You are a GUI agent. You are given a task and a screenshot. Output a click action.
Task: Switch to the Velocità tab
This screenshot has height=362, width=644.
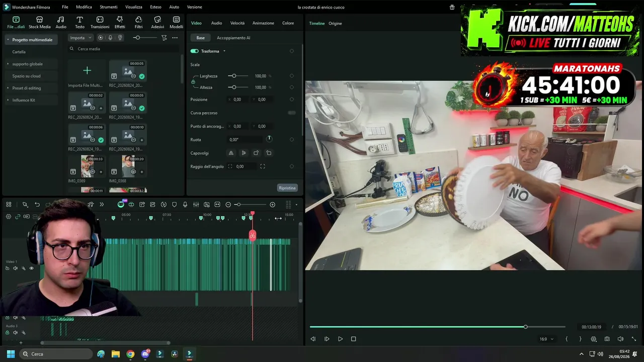237,23
